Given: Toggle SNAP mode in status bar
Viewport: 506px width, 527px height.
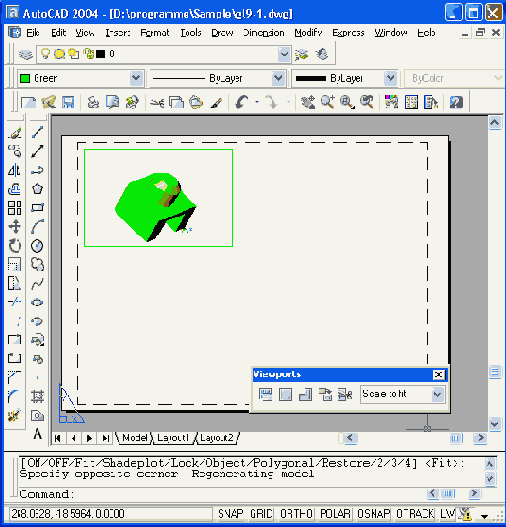Looking at the screenshot, I should coord(230,514).
